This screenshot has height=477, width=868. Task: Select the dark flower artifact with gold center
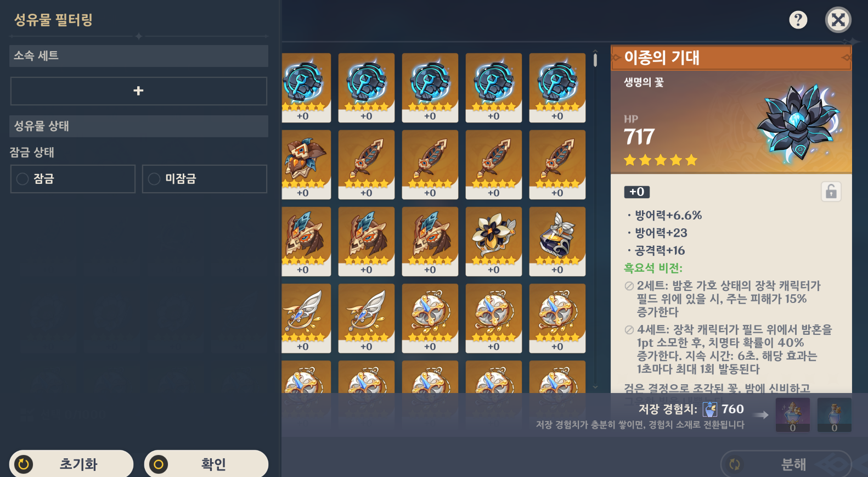(x=494, y=242)
